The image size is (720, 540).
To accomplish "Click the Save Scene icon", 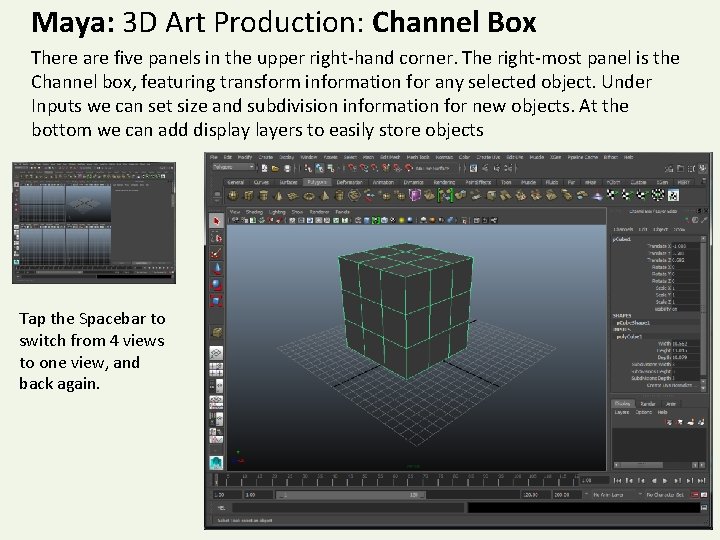I will pos(287,169).
